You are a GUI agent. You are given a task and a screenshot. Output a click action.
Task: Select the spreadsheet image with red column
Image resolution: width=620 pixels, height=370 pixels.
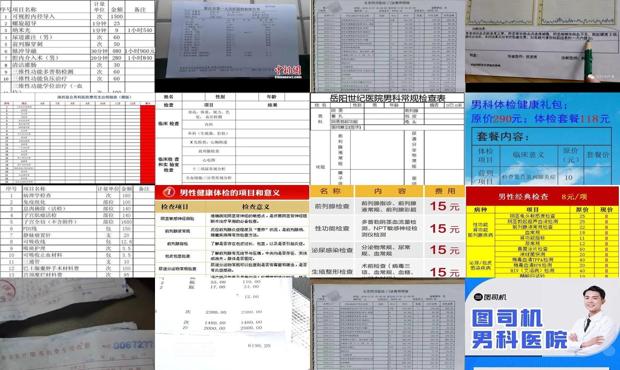click(x=77, y=139)
